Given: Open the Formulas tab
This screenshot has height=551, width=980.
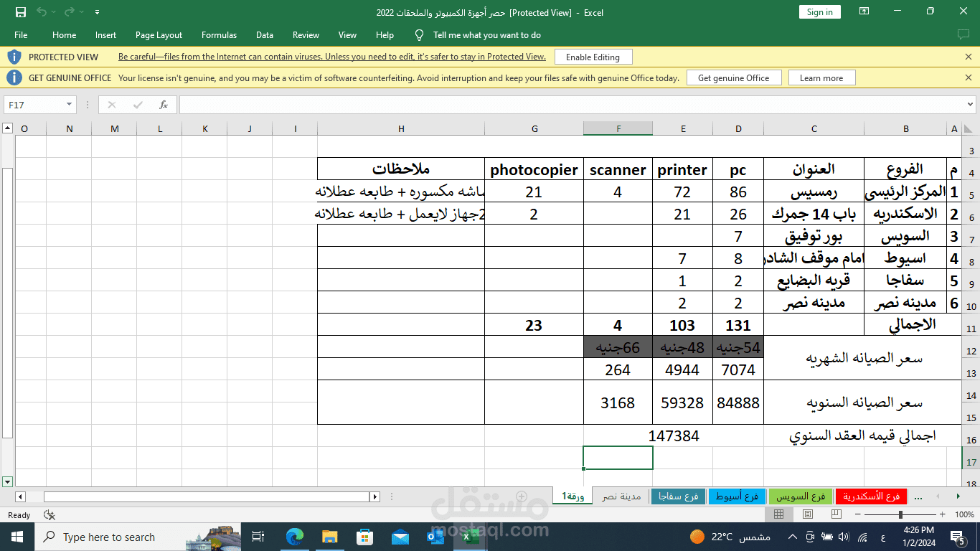Looking at the screenshot, I should (x=219, y=35).
